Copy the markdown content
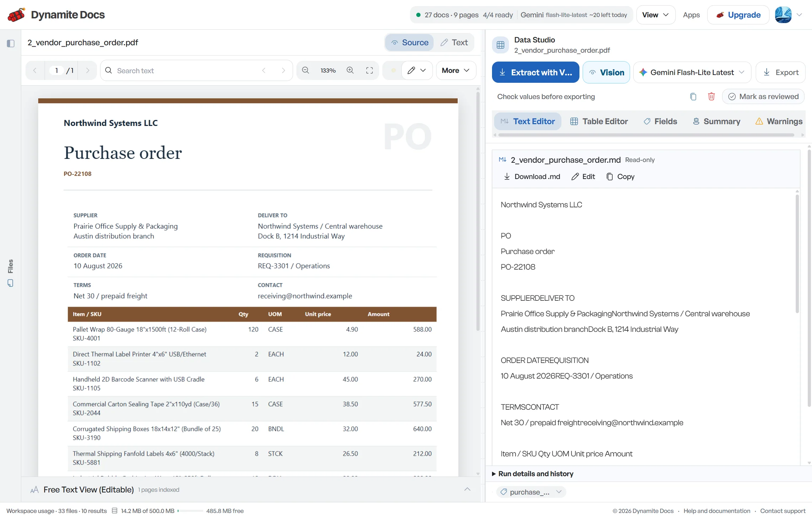 [620, 177]
